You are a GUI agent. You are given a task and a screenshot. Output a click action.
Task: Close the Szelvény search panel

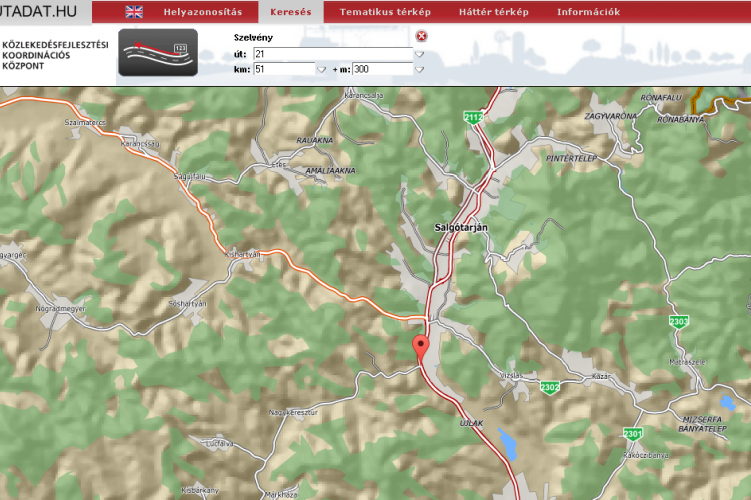coord(421,37)
